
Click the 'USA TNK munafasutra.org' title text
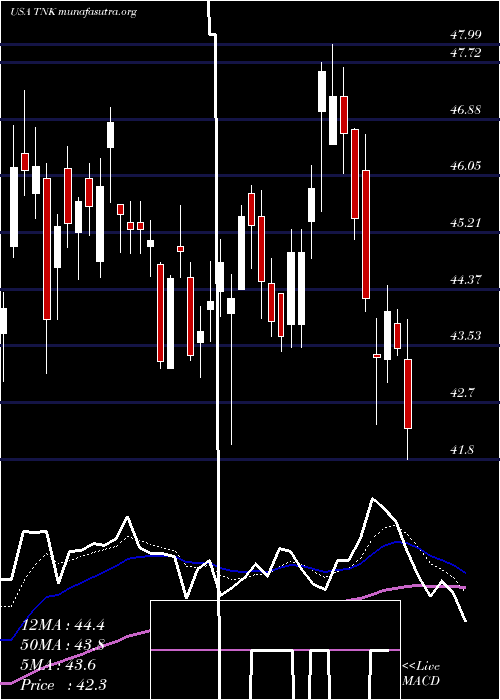click(x=73, y=12)
